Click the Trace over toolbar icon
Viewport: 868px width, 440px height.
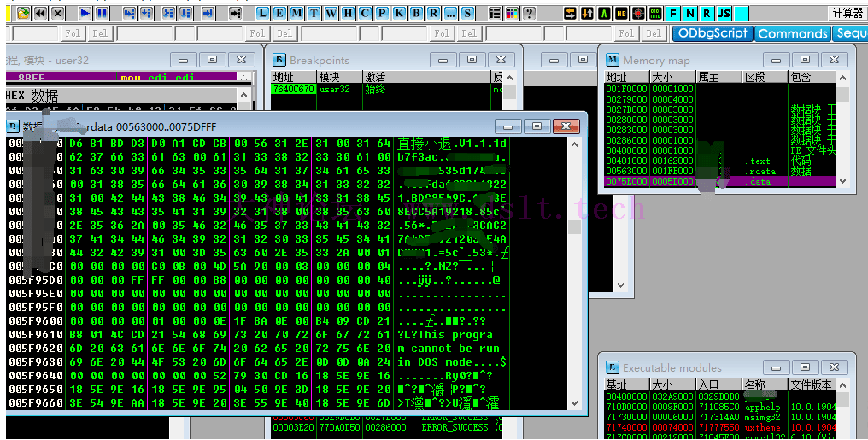[185, 13]
